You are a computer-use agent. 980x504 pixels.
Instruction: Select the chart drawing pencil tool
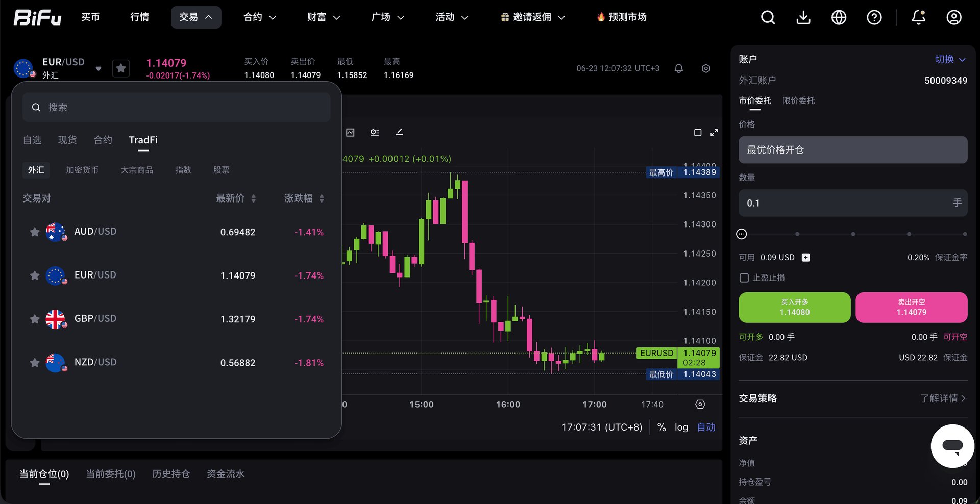[x=399, y=132]
